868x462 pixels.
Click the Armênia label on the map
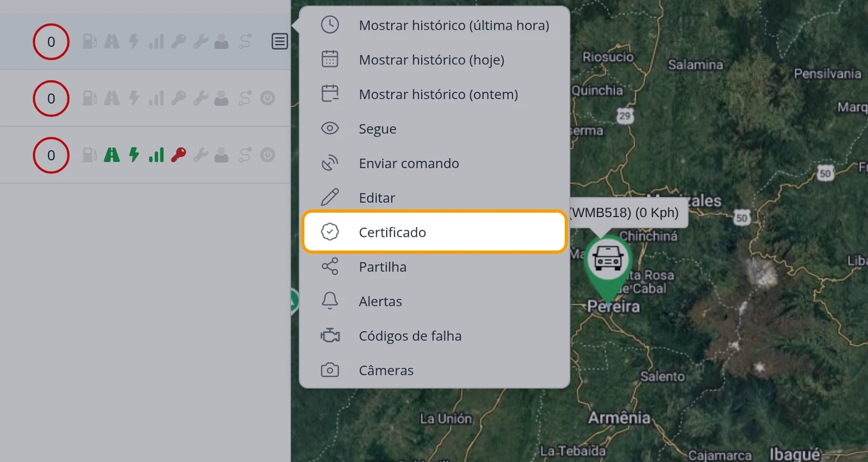(620, 417)
